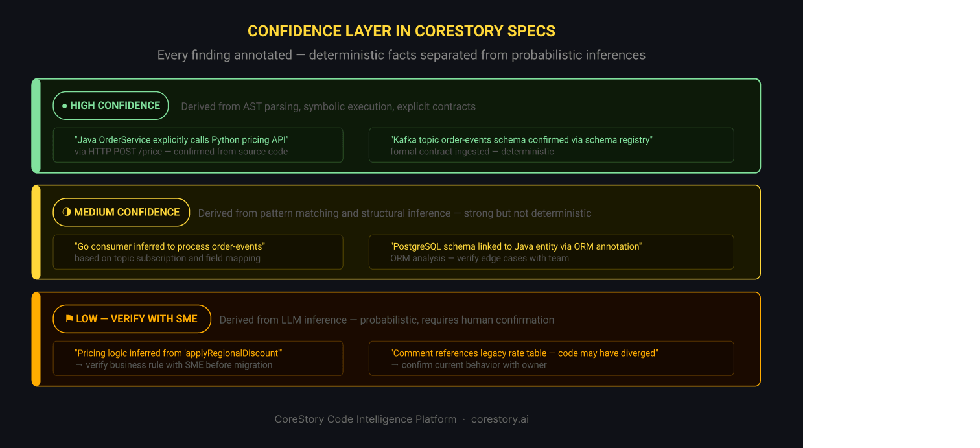Click the MEDIUM CONFIDENCE badge
The height and width of the screenshot is (448, 980).
(121, 212)
